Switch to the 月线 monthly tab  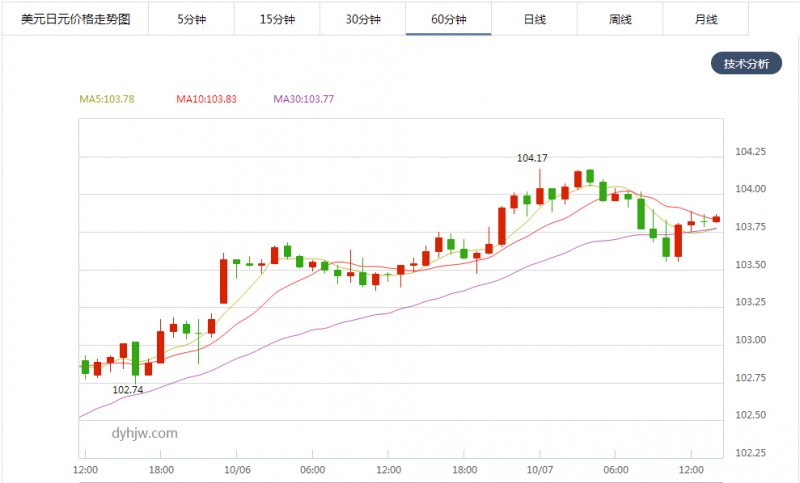706,19
